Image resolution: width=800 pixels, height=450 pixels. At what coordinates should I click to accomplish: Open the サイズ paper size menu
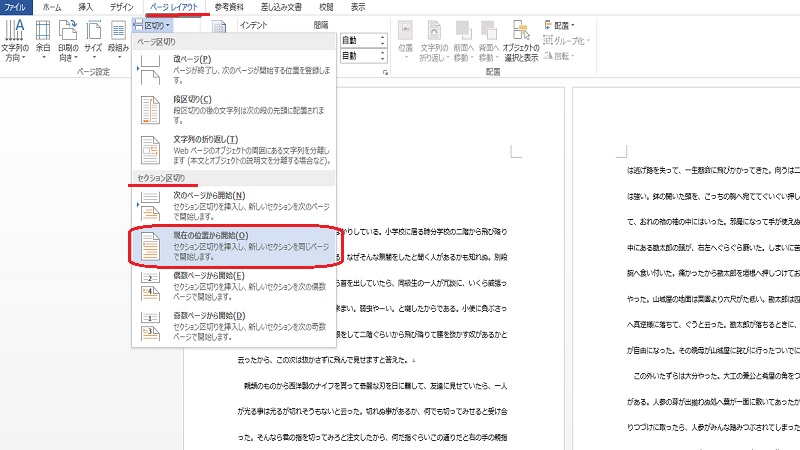(x=93, y=41)
